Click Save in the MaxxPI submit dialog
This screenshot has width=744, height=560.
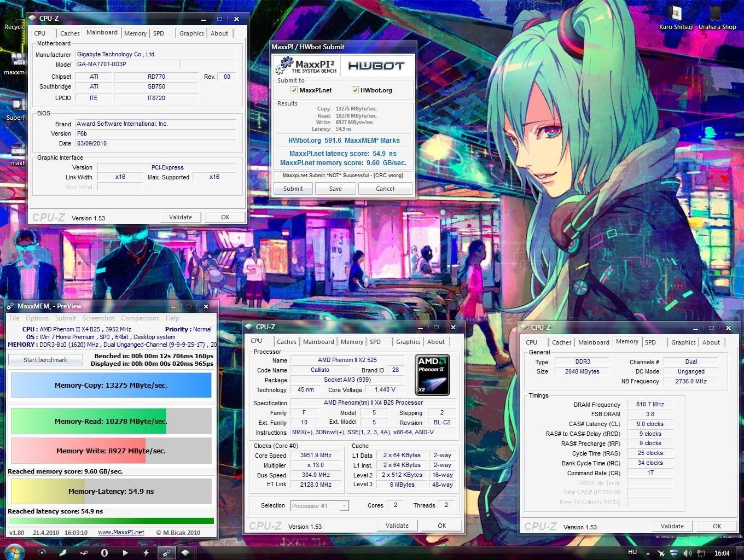pos(336,189)
